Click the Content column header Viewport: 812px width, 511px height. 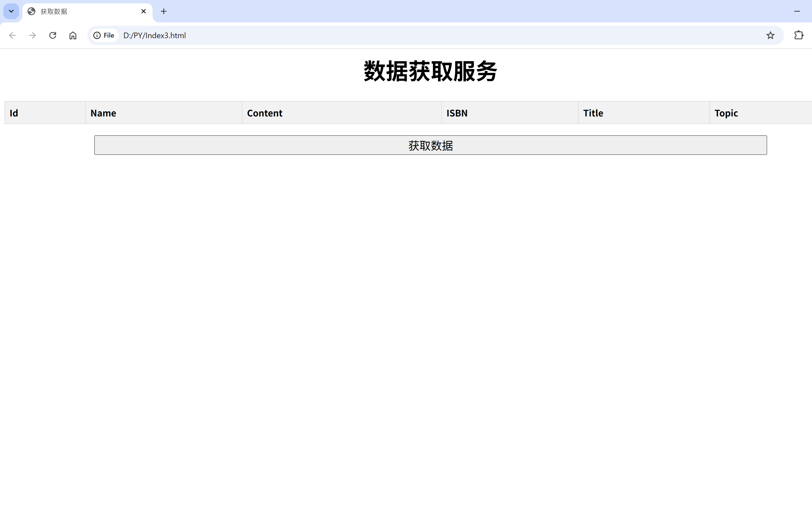[265, 113]
